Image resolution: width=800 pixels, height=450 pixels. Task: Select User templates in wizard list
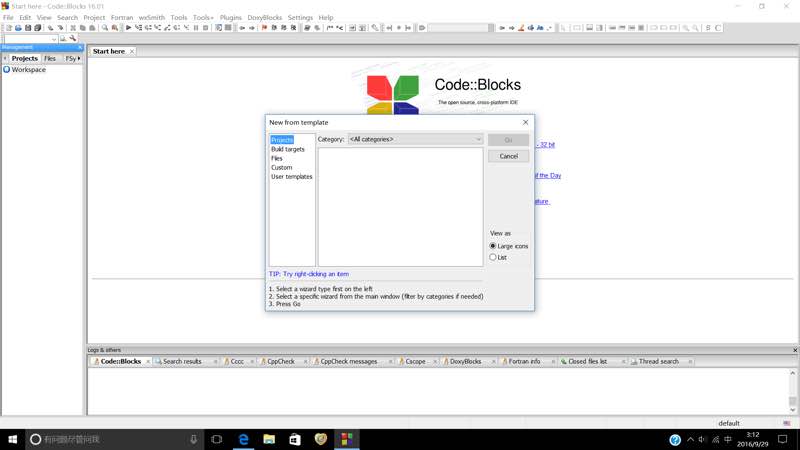291,177
